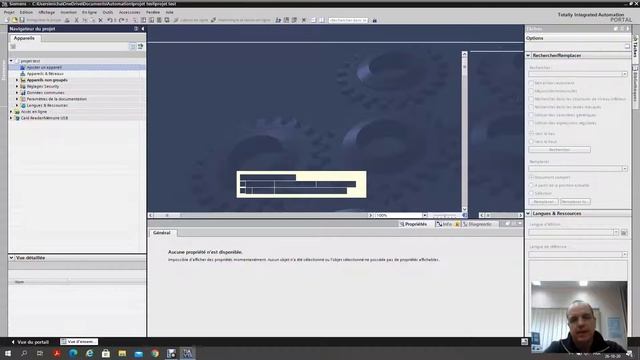Click the Go online connection icon
Viewport: 640px width, 360px height.
pos(176,20)
